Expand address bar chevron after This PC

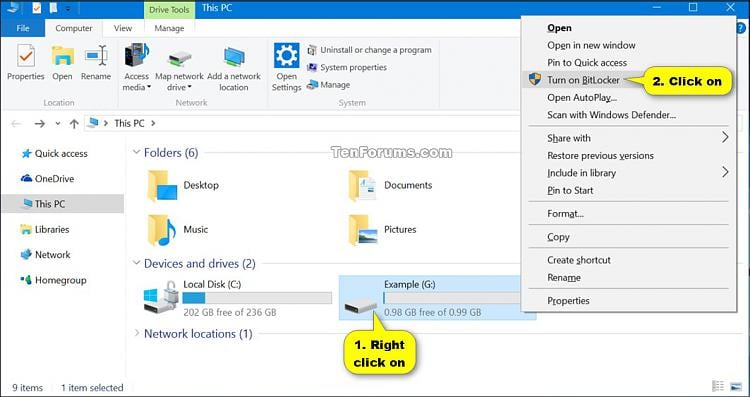click(x=153, y=123)
